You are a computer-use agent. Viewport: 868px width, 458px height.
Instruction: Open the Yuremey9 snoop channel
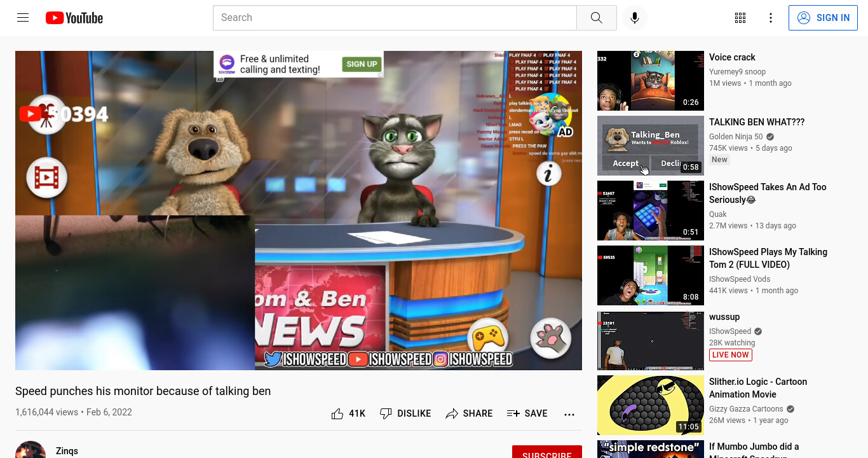click(x=737, y=72)
